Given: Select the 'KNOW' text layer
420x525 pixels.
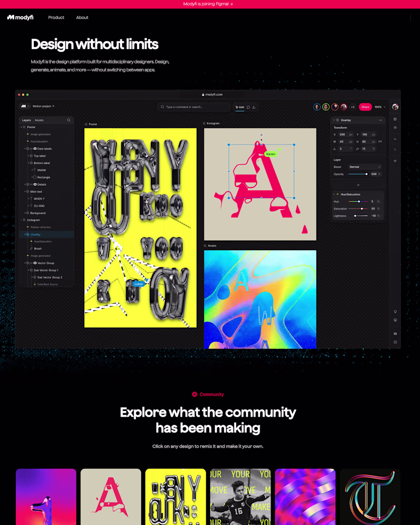Looking at the screenshot, I should point(42,170).
